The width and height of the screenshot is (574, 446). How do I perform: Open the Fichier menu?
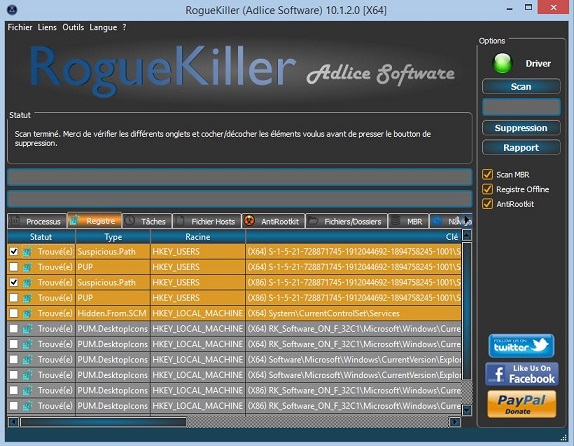(x=20, y=27)
